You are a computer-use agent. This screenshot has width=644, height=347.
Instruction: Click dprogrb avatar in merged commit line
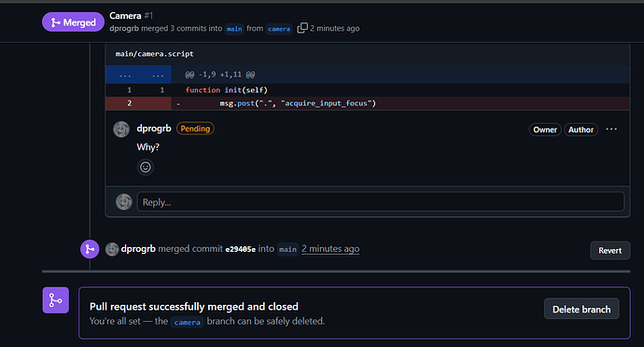pos(112,249)
